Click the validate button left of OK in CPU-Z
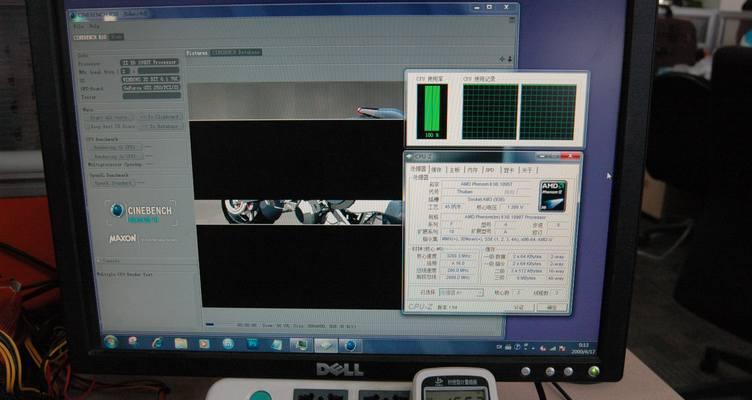This screenshot has width=752, height=400. click(518, 307)
